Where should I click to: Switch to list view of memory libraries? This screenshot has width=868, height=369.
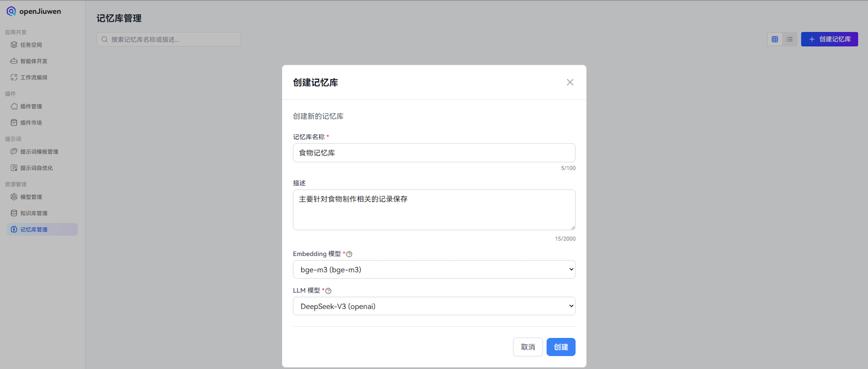(789, 39)
